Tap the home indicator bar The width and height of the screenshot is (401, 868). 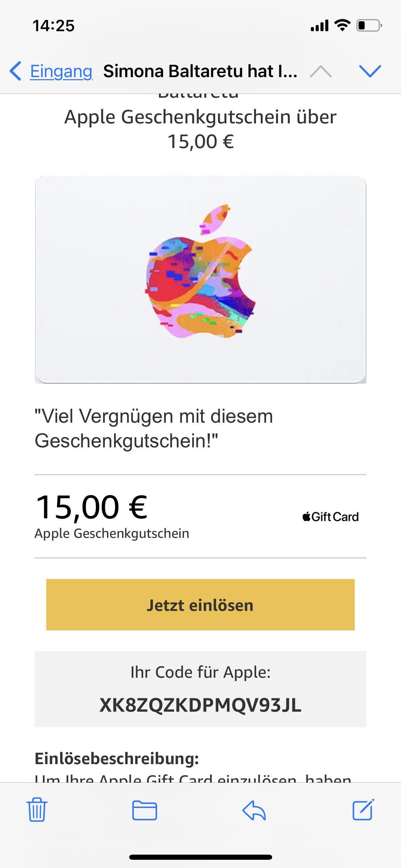pyautogui.click(x=200, y=857)
